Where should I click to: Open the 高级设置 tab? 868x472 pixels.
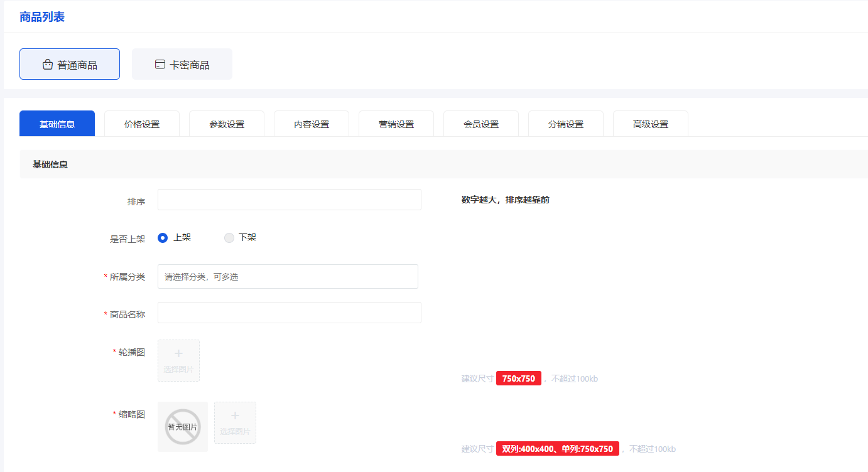click(651, 124)
